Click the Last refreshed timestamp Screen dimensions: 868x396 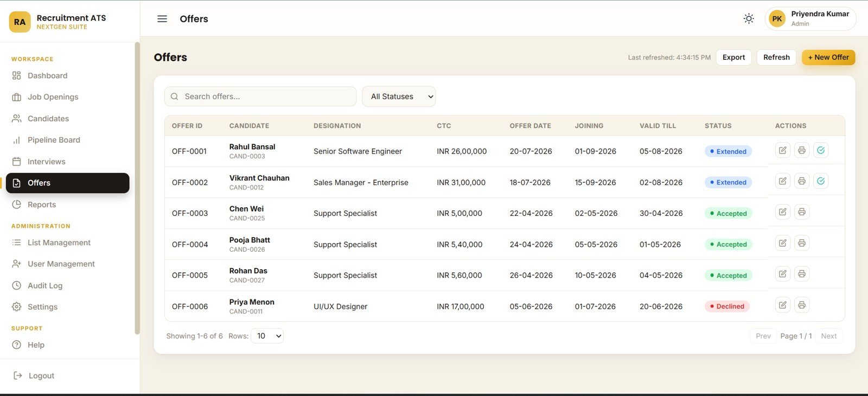tap(669, 58)
